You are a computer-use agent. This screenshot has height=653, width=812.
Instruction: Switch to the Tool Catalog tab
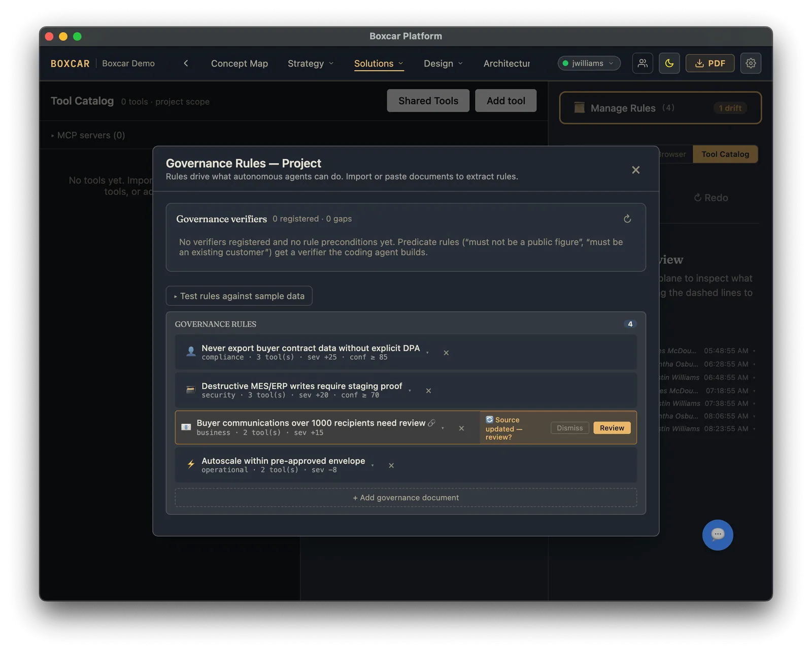click(725, 154)
